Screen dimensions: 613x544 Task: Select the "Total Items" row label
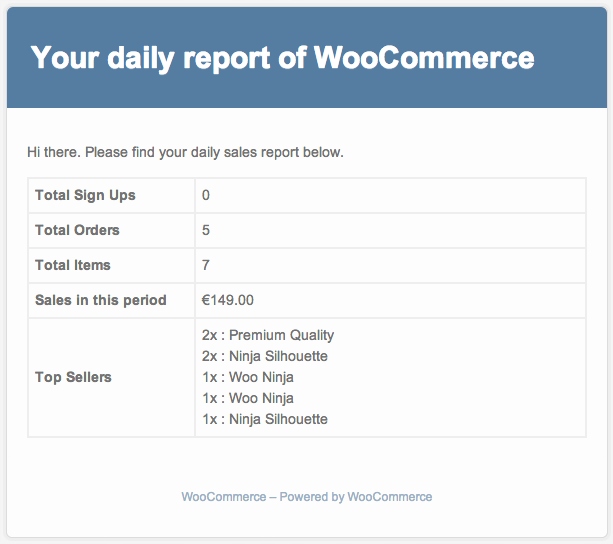click(x=73, y=265)
